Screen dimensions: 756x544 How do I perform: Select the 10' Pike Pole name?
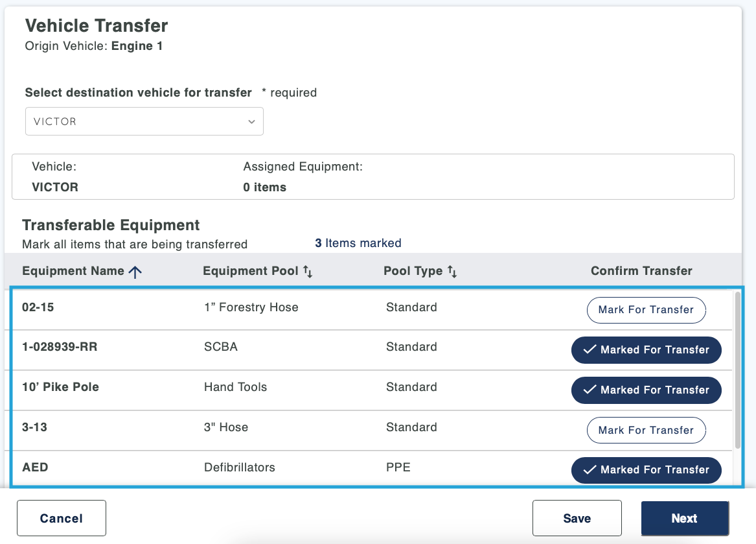coord(60,386)
